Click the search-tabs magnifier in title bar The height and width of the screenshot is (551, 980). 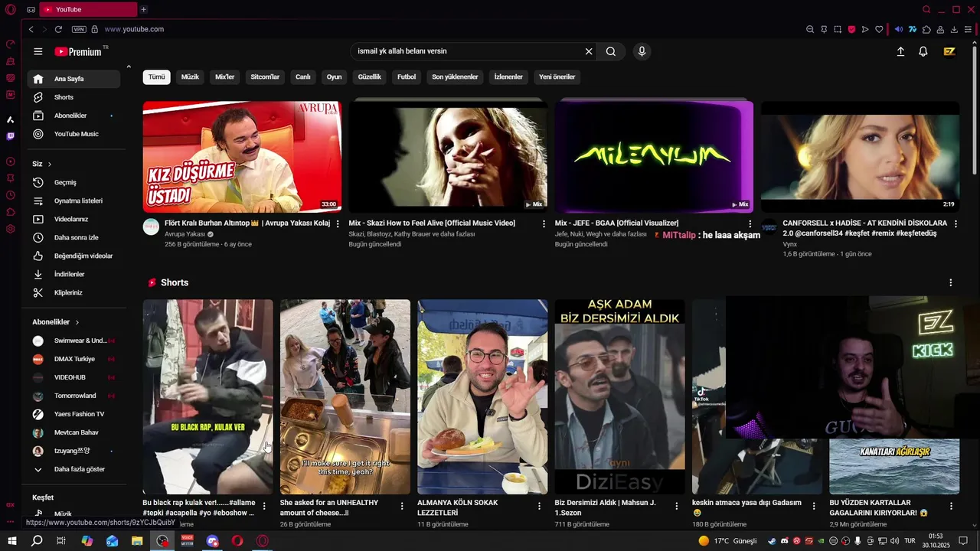point(926,9)
